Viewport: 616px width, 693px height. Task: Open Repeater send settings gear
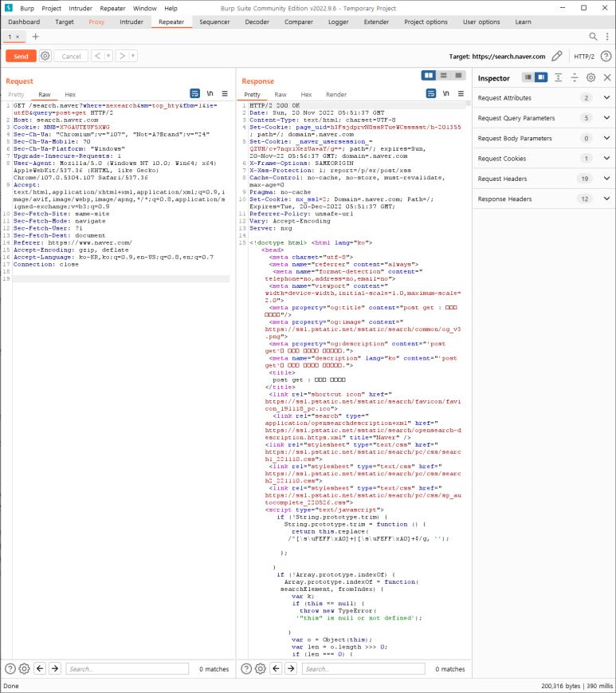(45, 56)
